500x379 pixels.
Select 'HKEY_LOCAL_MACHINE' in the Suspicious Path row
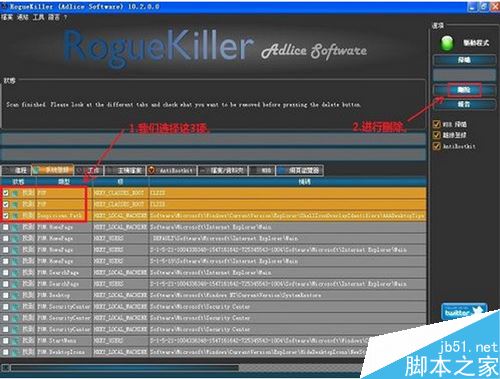tap(120, 216)
